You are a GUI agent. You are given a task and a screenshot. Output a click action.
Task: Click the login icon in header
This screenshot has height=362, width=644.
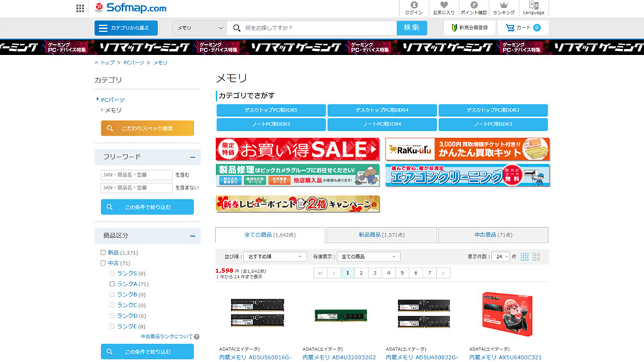click(x=414, y=6)
